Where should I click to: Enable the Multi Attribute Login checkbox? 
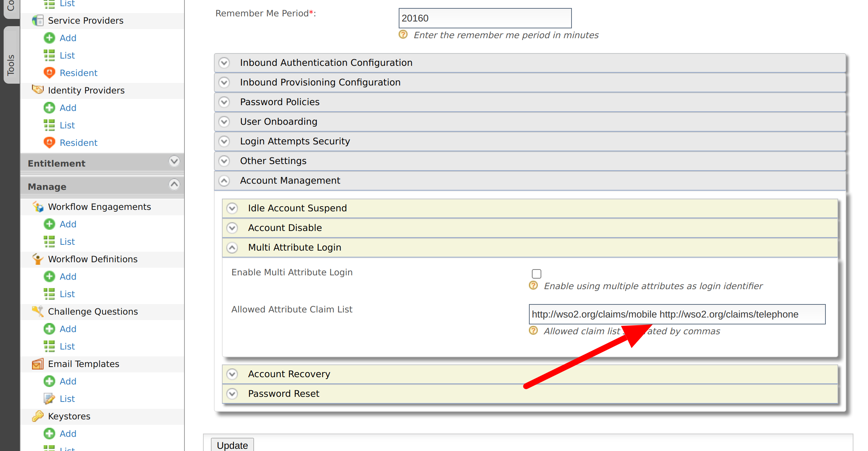point(536,274)
